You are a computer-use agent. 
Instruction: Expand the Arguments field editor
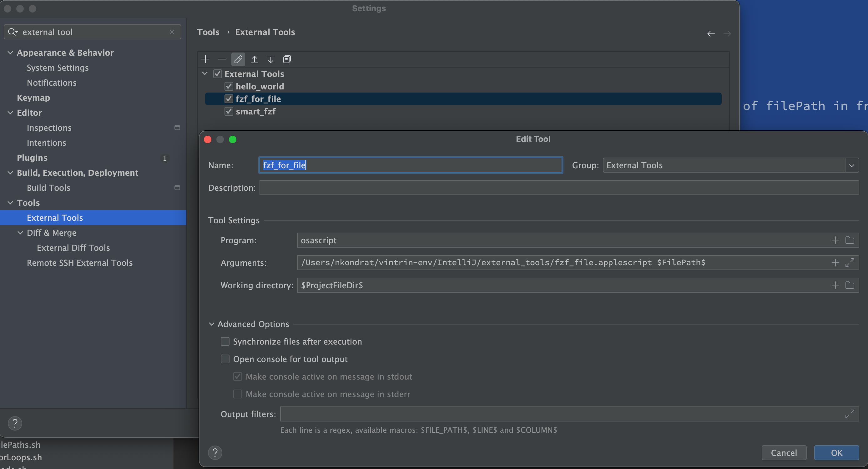[x=850, y=262]
